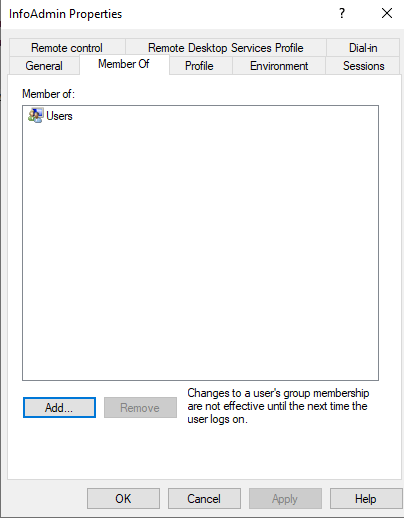Viewport: 404px width, 518px height.
Task: Open the Remote Desktop Services Profile tab
Action: [226, 48]
